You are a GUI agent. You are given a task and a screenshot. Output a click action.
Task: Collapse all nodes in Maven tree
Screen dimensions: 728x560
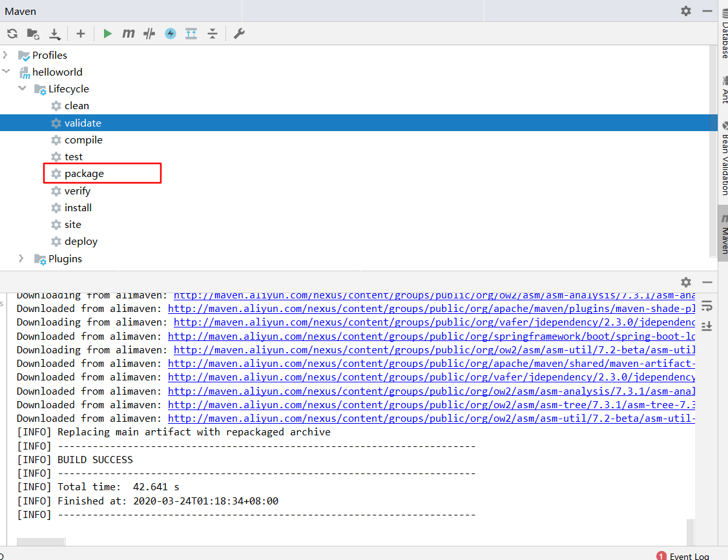213,34
